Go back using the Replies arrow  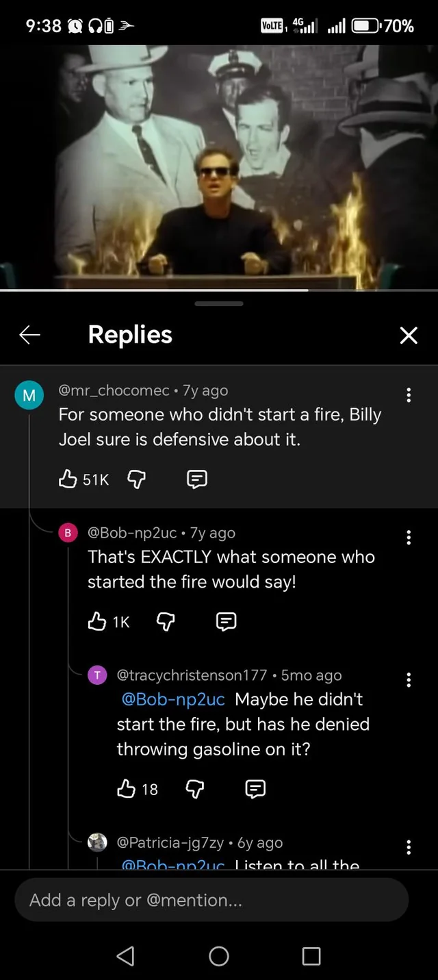pos(29,335)
